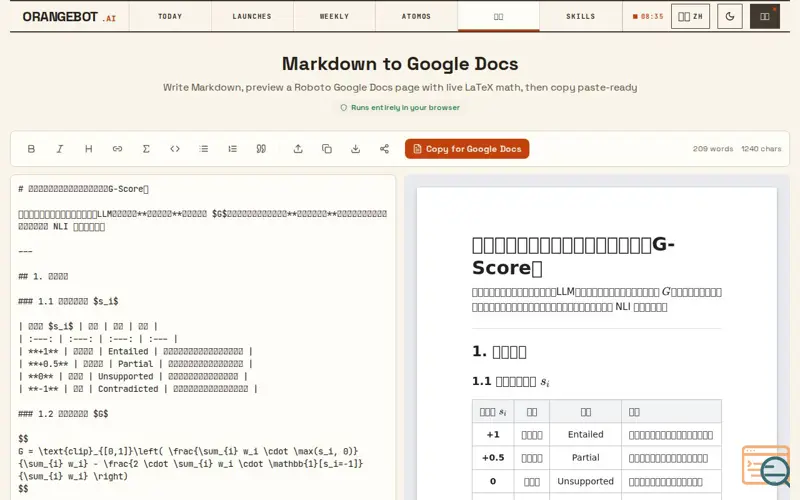Click the '\text{clip}' formula line in editor
The image size is (800, 500).
(x=188, y=451)
